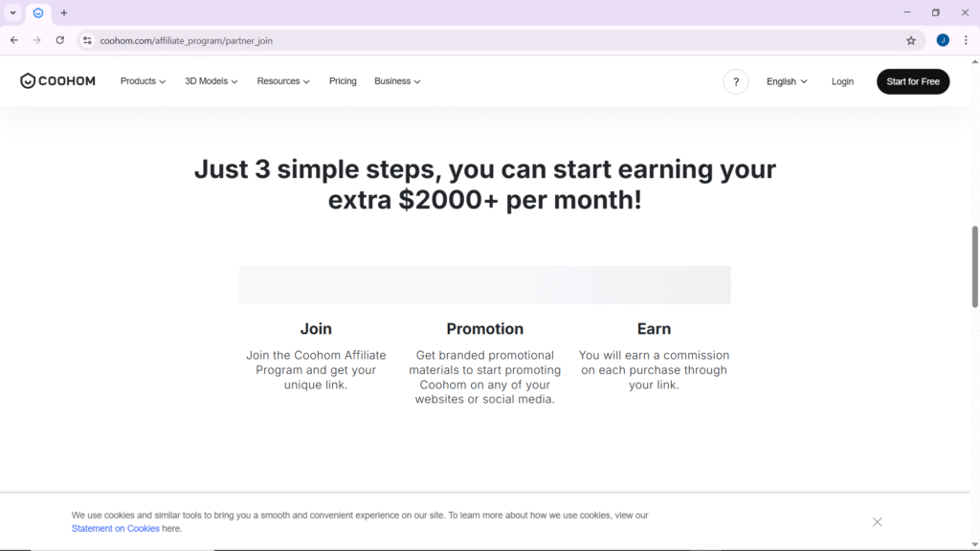Image resolution: width=980 pixels, height=551 pixels.
Task: Go back using the browser back arrow
Action: (x=14, y=40)
